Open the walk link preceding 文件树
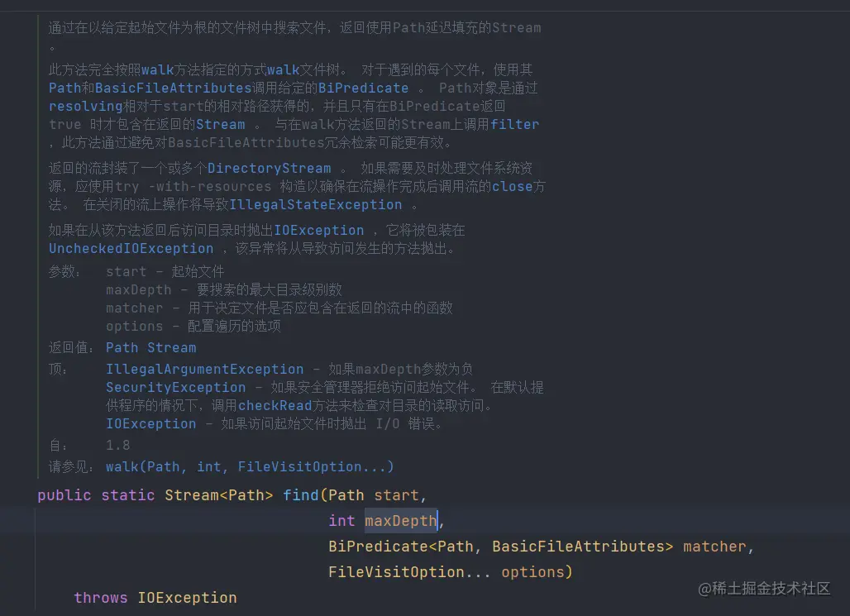This screenshot has width=850, height=616. click(283, 70)
